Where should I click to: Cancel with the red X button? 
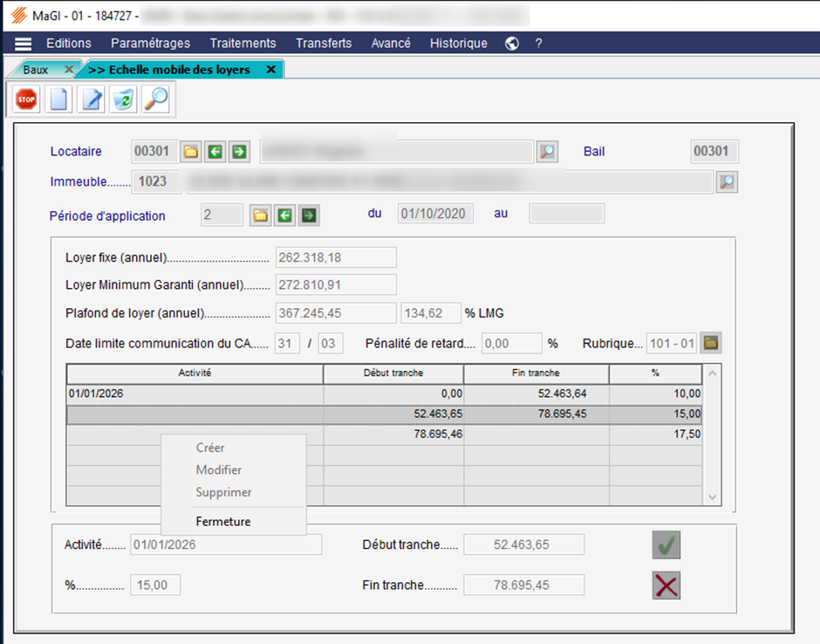(666, 586)
